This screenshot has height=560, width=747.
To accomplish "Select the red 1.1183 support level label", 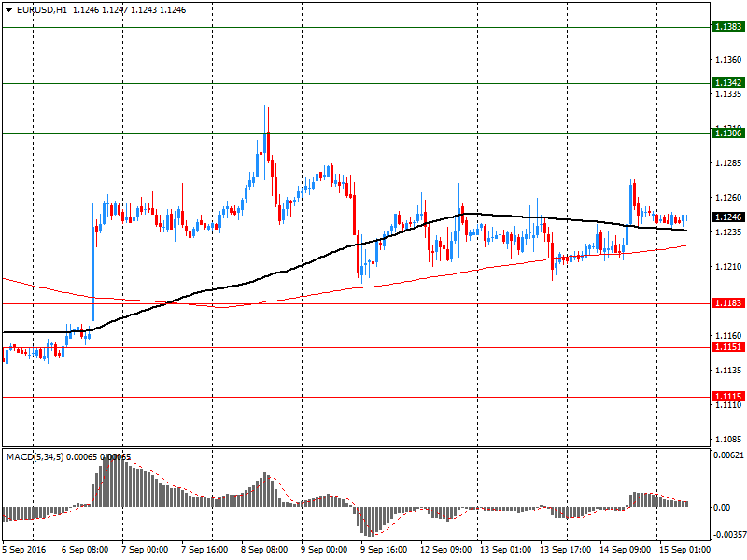I will click(x=727, y=302).
